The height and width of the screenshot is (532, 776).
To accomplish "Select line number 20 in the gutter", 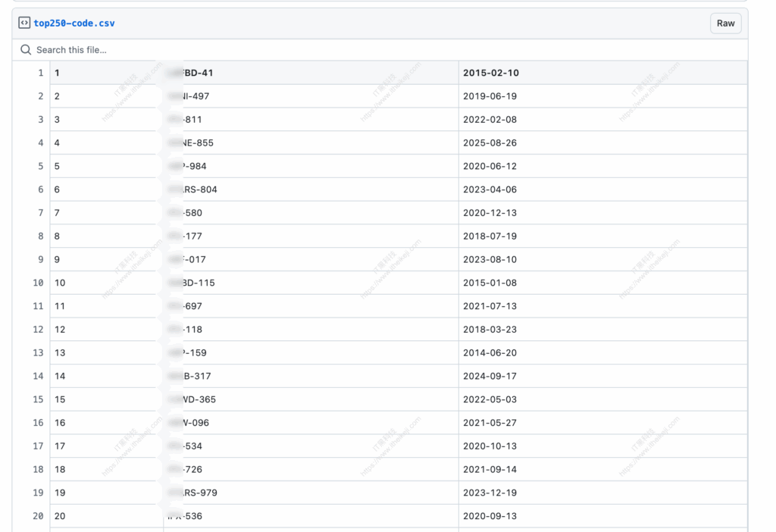I will (x=38, y=516).
